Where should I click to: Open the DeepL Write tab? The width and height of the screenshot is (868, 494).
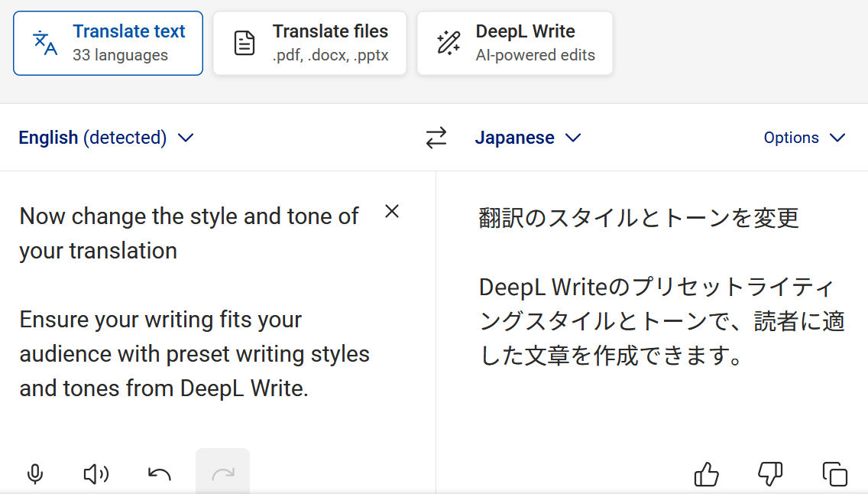click(515, 43)
